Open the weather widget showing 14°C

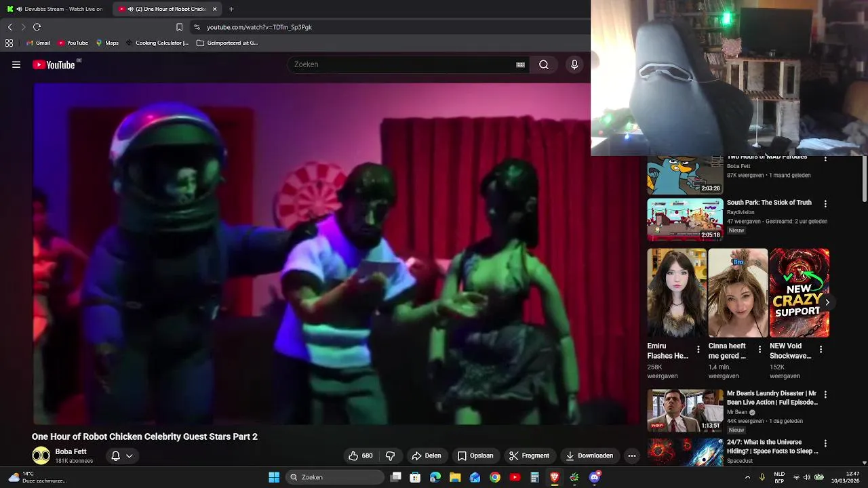point(37,477)
